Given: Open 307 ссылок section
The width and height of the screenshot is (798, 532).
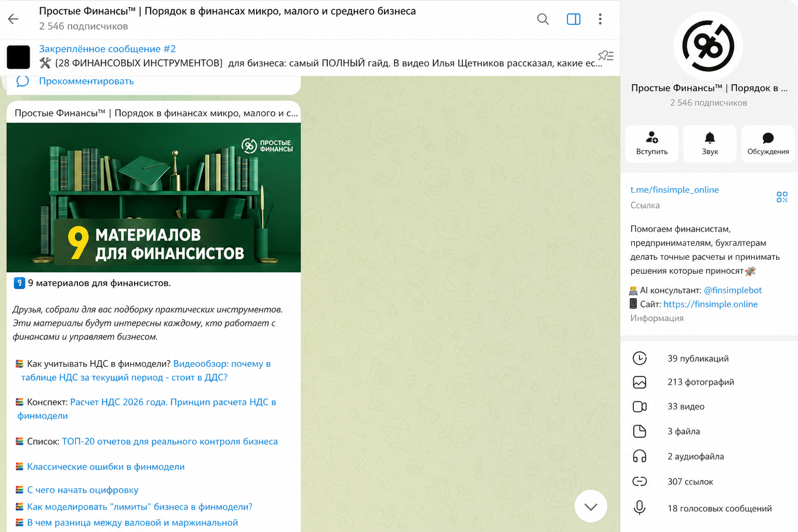Looking at the screenshot, I should point(709,482).
